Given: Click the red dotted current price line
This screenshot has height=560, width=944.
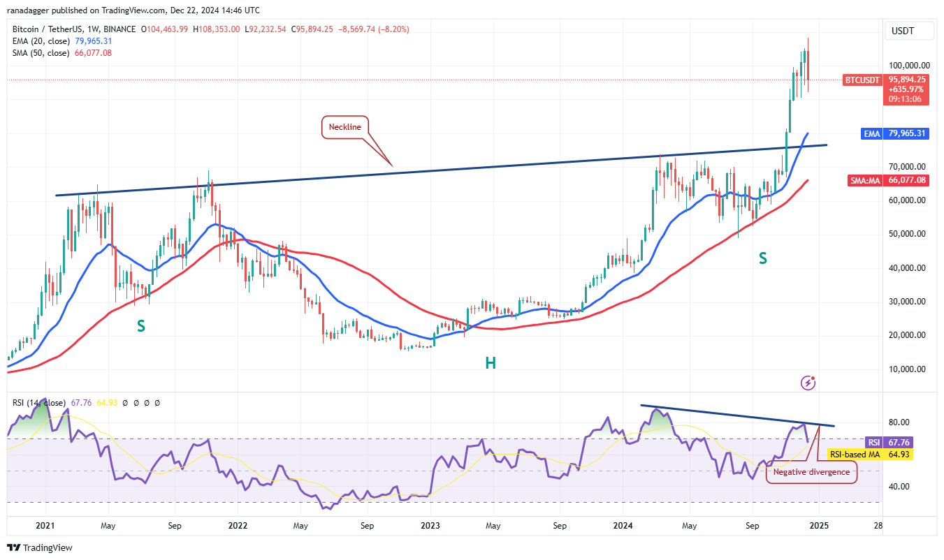Looking at the screenshot, I should pos(419,79).
